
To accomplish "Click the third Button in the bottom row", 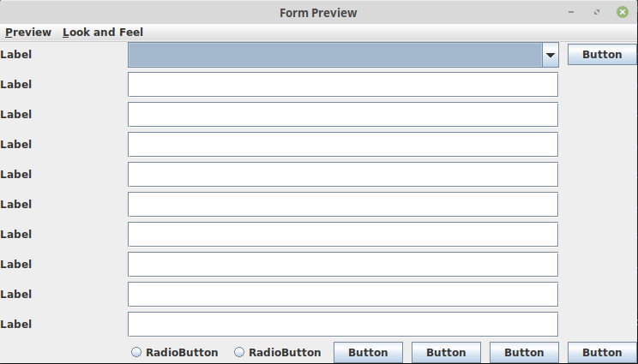I will [x=524, y=352].
